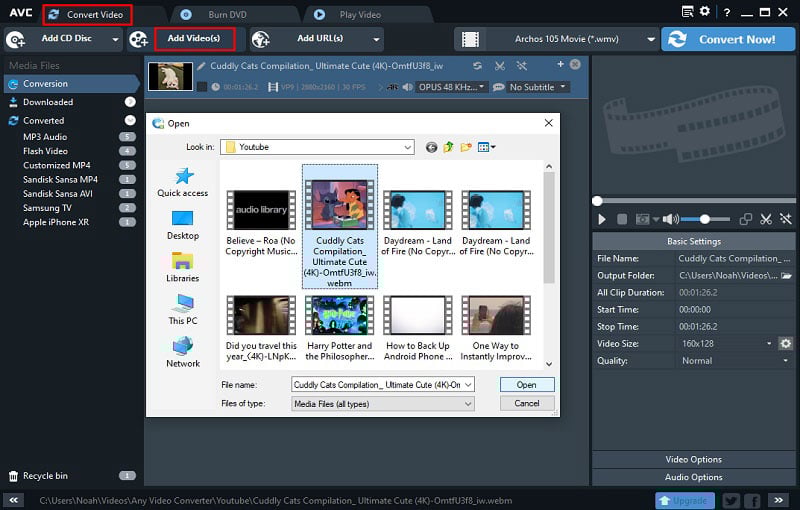Click the Cuddly Cats video thumbnail in list
The height and width of the screenshot is (510, 800).
pyautogui.click(x=170, y=76)
